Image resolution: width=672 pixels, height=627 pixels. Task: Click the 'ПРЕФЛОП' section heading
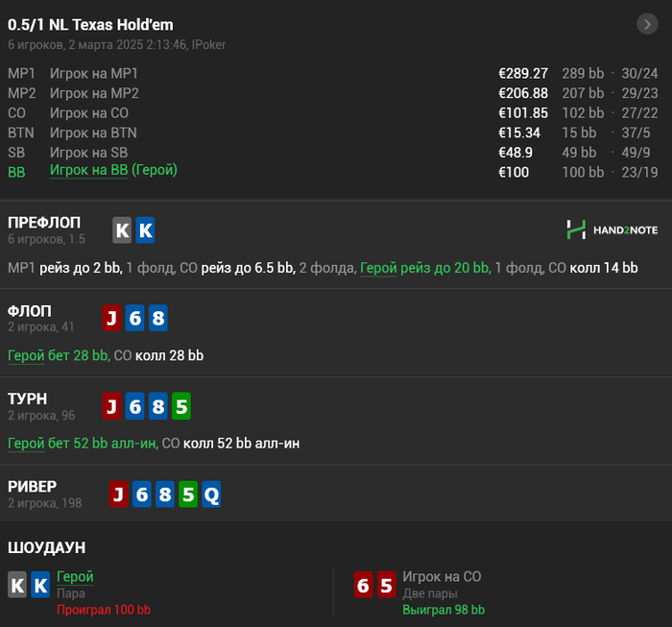(x=44, y=223)
